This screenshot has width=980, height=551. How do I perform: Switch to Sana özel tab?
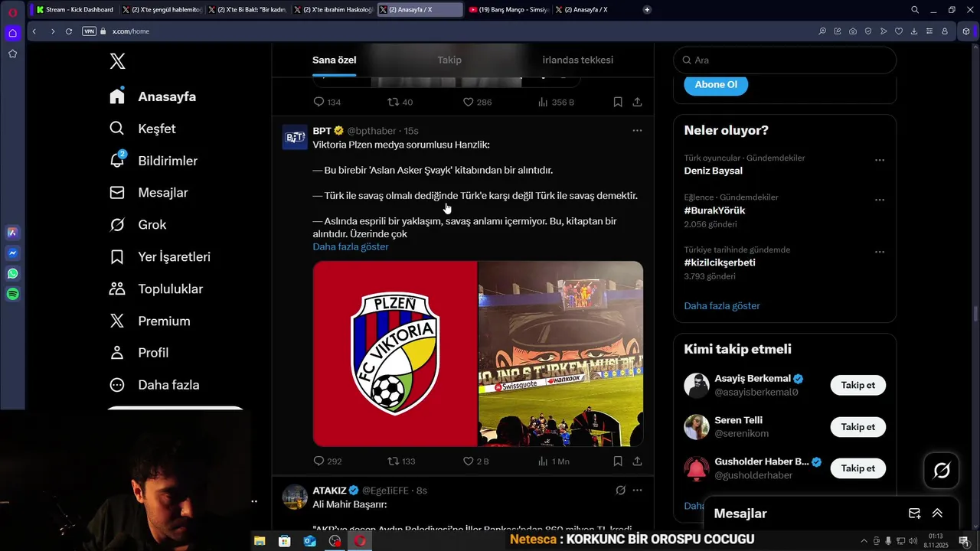click(x=334, y=60)
